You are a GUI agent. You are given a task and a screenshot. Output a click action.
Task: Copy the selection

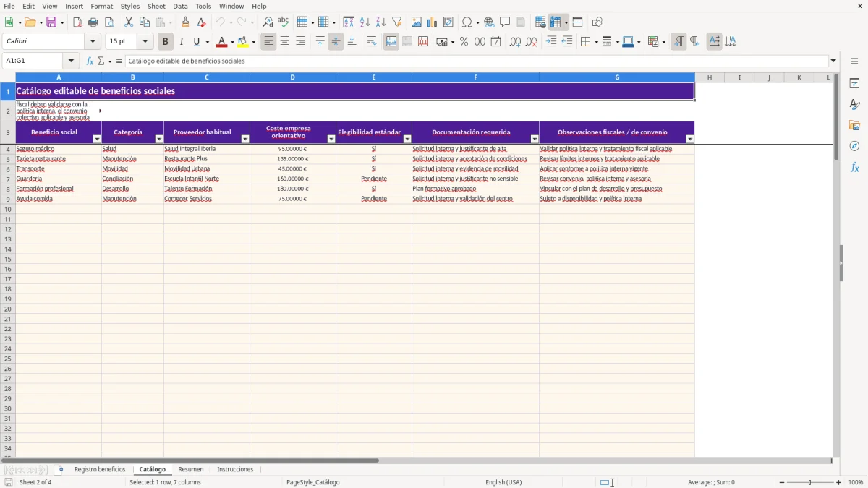coord(145,22)
